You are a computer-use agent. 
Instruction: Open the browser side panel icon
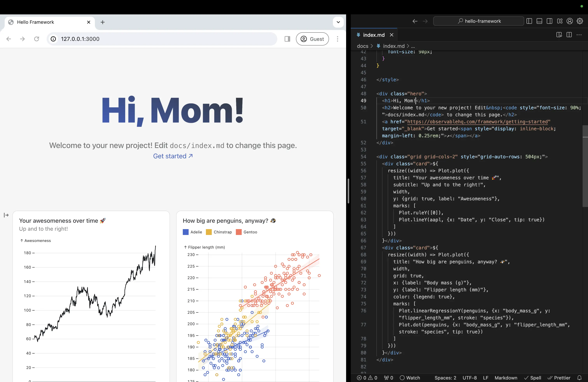coord(287,39)
